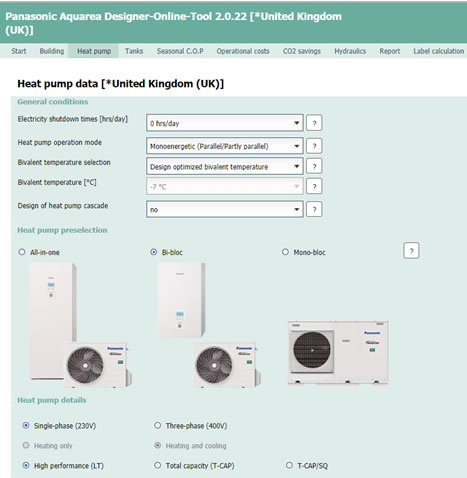Screen dimensions: 467x478
Task: Open help for Electricity shutdown times
Action: pos(314,123)
